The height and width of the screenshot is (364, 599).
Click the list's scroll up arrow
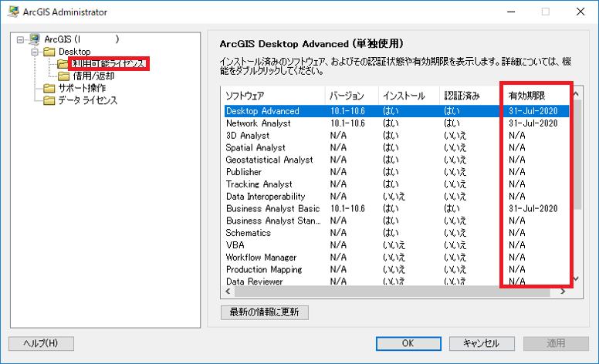(x=577, y=93)
